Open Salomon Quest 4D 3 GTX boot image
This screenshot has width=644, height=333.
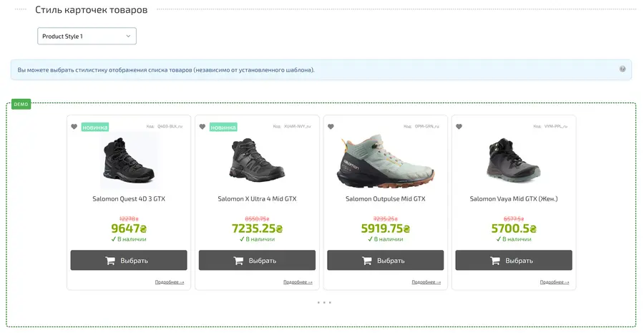coord(129,160)
